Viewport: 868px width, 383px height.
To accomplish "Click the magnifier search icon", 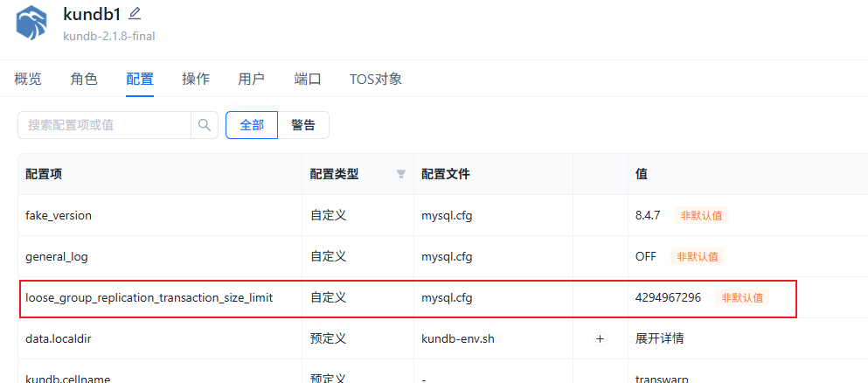I will coord(204,125).
